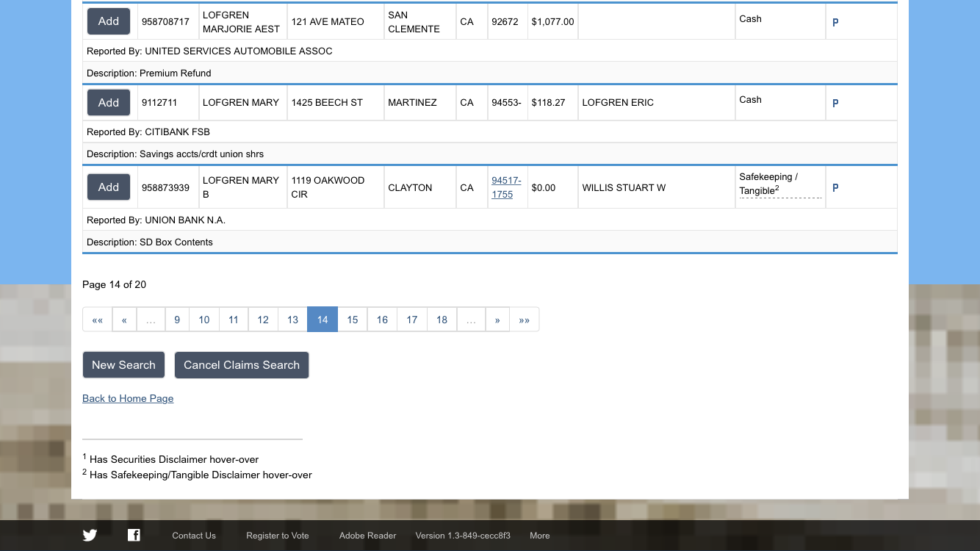This screenshot has width=980, height=551.
Task: Go to results page 12
Action: point(263,320)
